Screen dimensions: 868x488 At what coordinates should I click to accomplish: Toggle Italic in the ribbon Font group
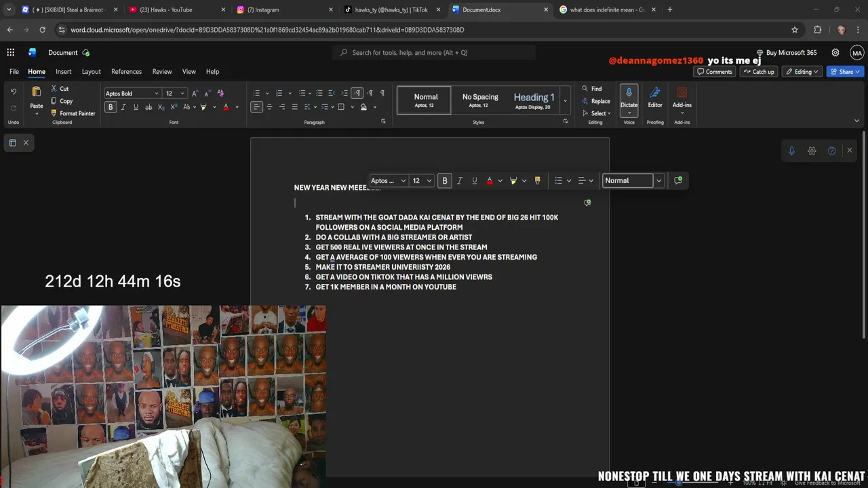pos(123,107)
